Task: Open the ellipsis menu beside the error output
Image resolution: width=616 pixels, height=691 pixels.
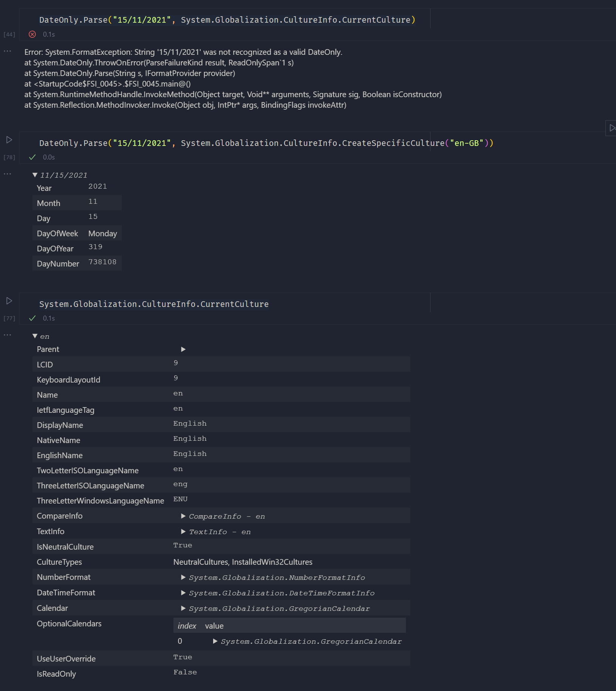Action: [7, 51]
